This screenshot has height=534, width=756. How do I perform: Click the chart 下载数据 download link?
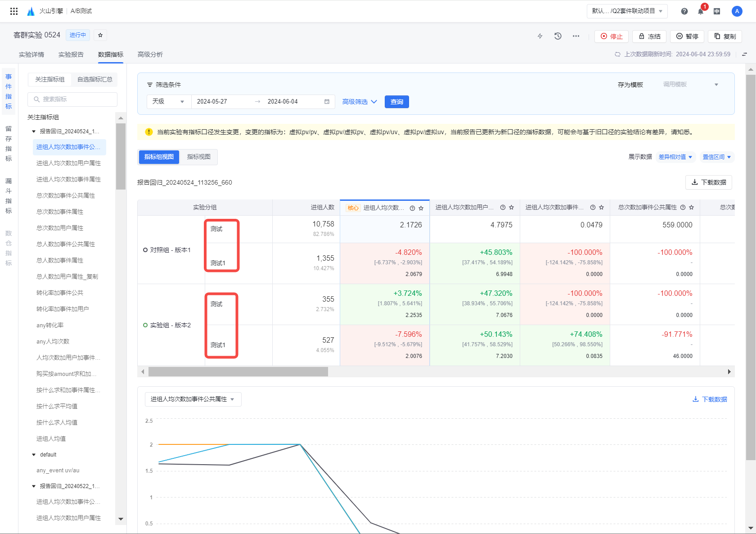click(x=710, y=399)
